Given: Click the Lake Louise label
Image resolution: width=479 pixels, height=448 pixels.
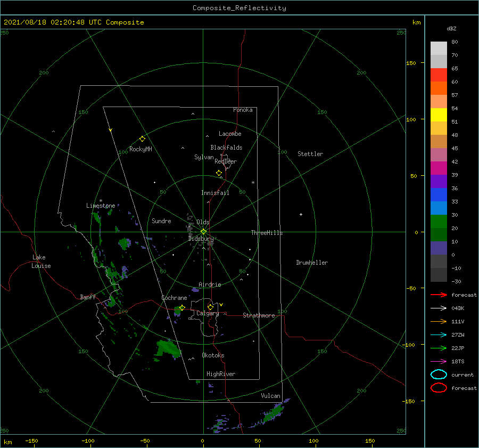Looking at the screenshot, I should click(x=41, y=262).
